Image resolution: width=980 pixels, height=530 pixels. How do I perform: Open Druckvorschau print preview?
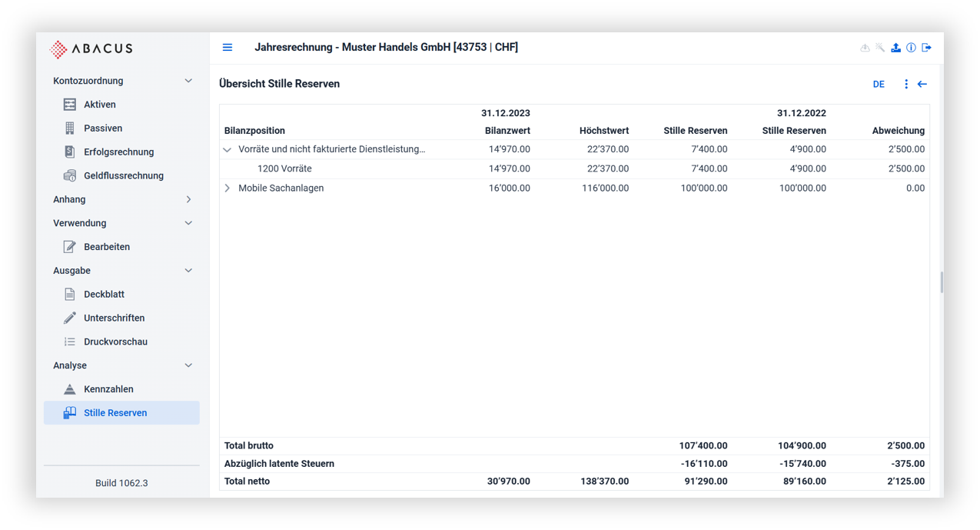click(x=115, y=342)
